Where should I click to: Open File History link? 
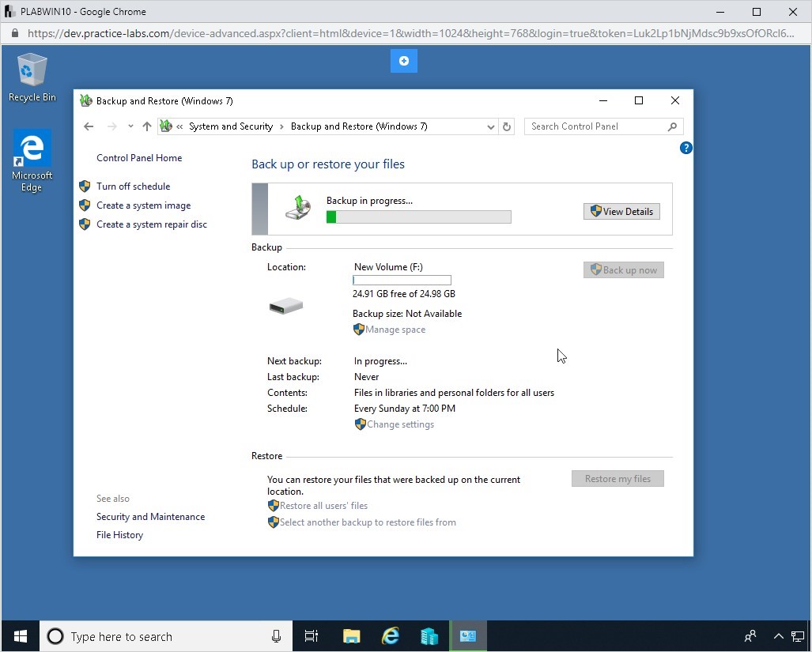[119, 534]
